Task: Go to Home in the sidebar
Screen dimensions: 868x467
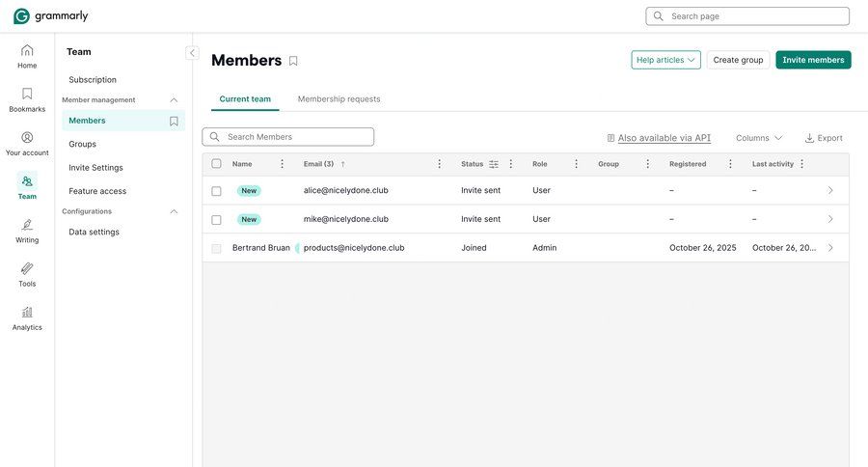Action: (27, 57)
